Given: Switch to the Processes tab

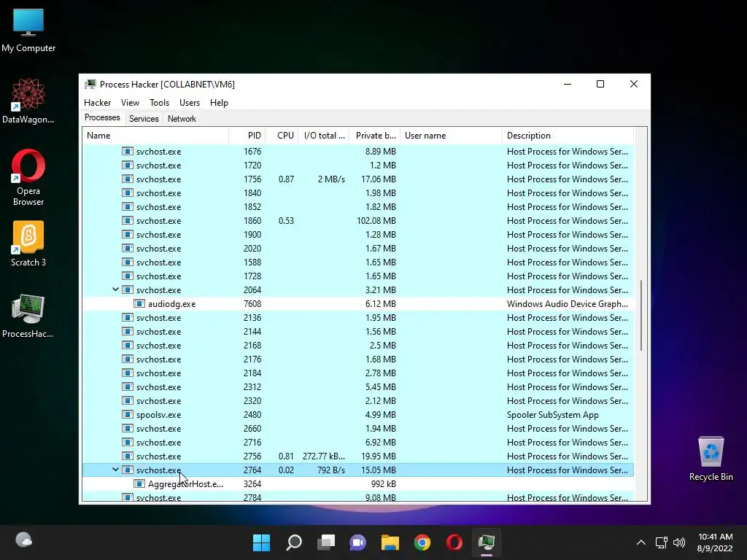Looking at the screenshot, I should [x=102, y=117].
